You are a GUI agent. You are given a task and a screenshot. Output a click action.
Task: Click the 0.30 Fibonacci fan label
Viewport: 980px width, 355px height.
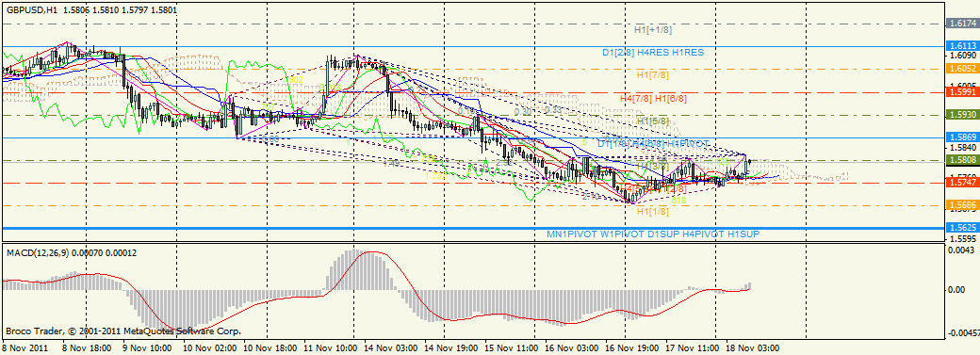523,112
